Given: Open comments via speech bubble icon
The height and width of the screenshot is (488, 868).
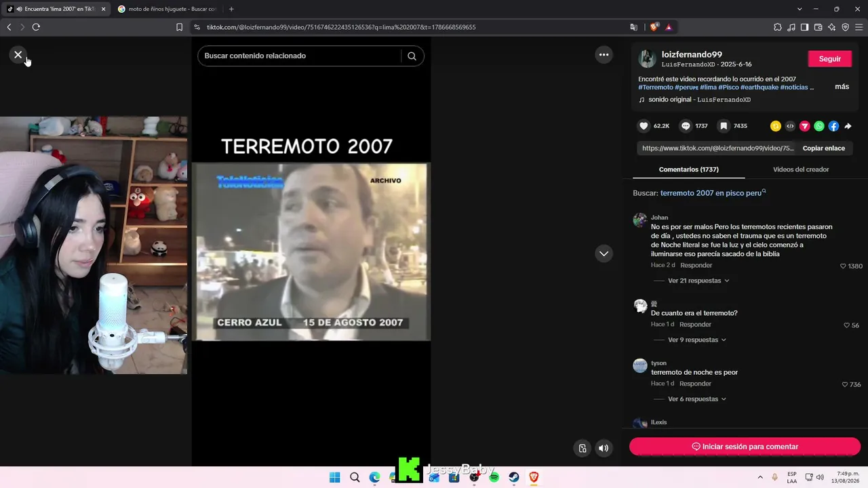Looking at the screenshot, I should 686,126.
